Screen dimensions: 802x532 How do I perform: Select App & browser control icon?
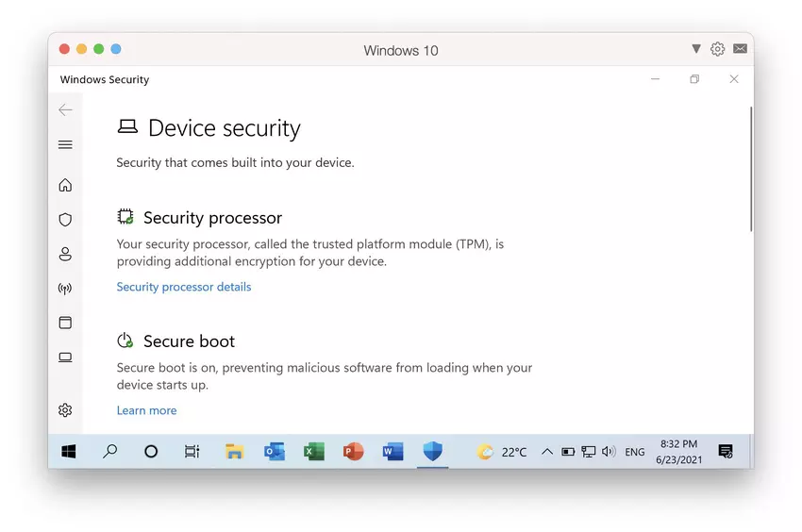tap(65, 323)
